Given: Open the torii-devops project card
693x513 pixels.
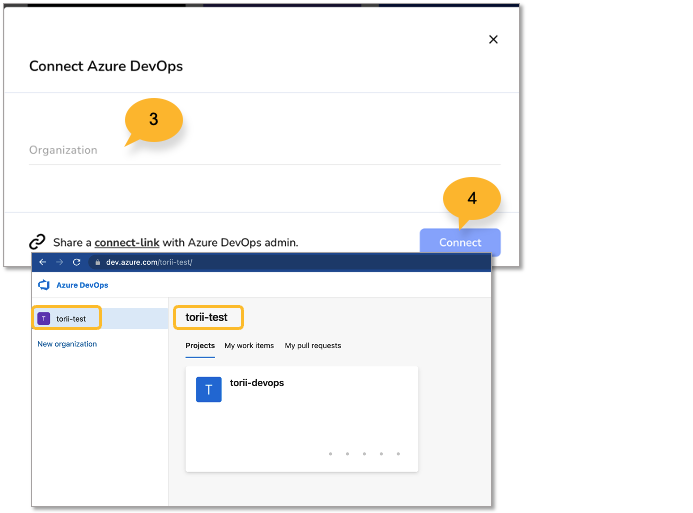Looking at the screenshot, I should point(302,419).
